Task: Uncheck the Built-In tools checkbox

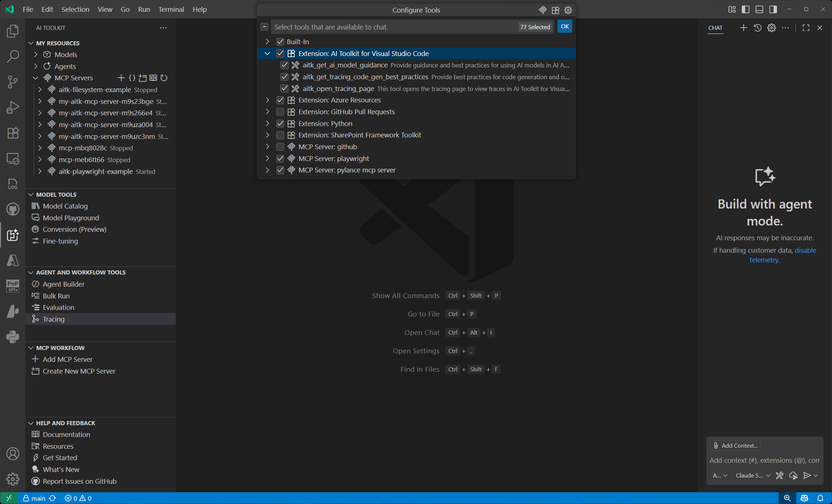Action: 280,42
